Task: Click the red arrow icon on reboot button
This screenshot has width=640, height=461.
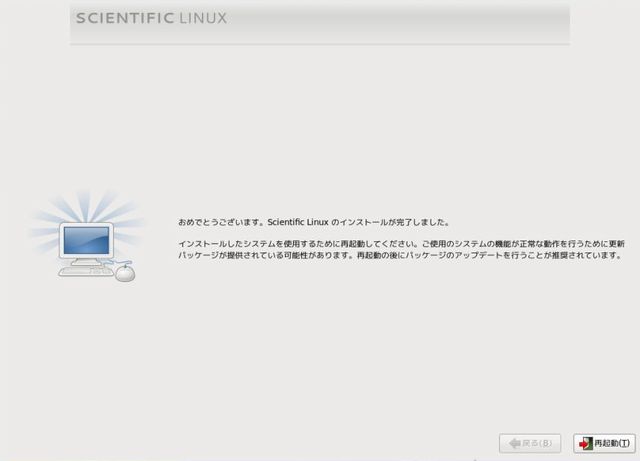Action: (x=585, y=442)
